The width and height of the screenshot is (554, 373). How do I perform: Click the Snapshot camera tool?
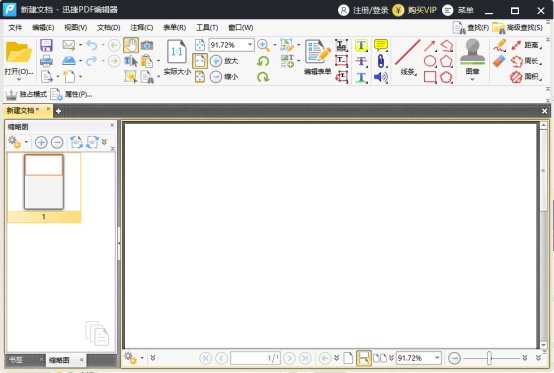(147, 45)
